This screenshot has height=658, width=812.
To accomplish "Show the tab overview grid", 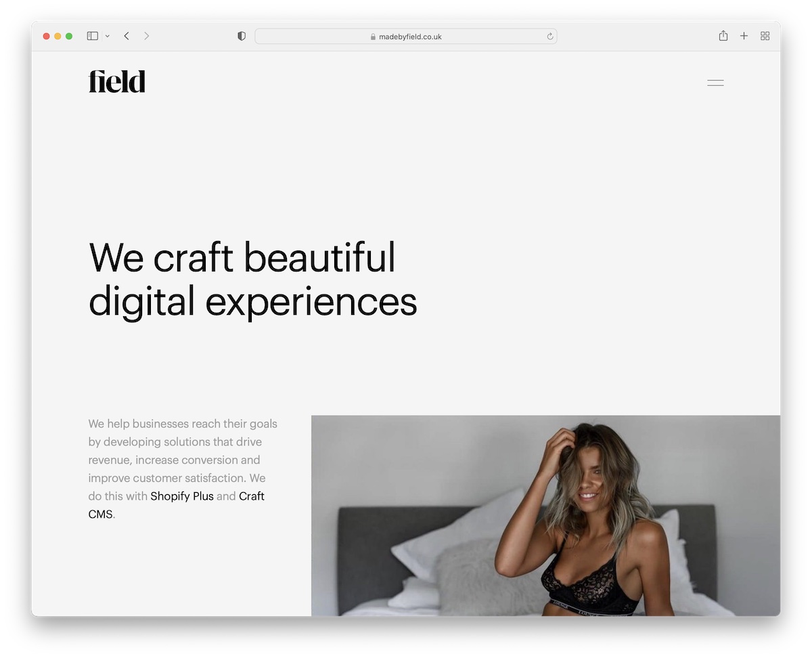I will click(x=765, y=36).
